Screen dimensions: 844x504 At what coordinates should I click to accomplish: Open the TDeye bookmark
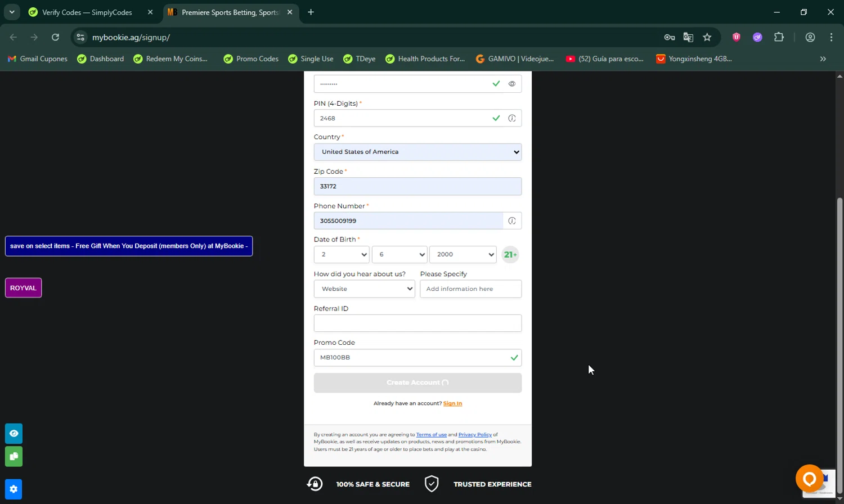[360, 58]
